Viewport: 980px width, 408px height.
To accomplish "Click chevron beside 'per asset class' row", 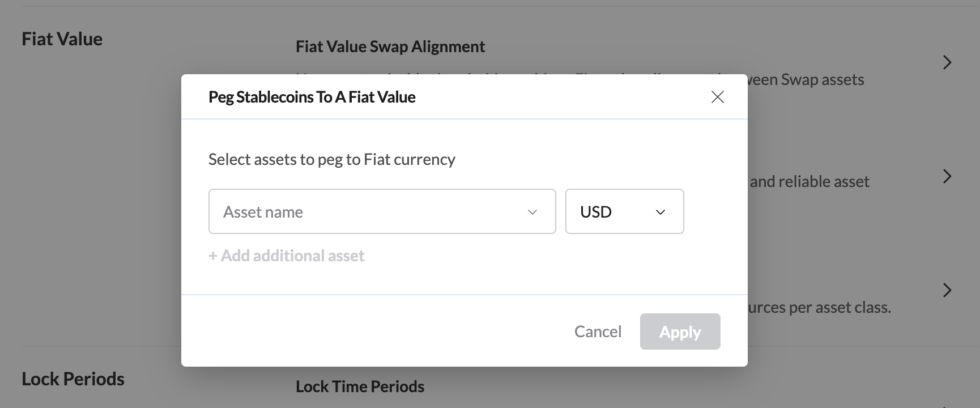I will (x=947, y=290).
